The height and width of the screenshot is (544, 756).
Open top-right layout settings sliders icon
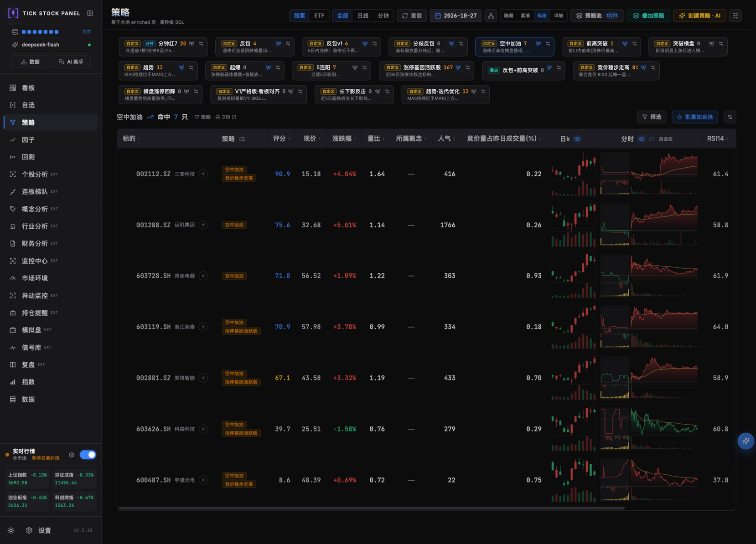[735, 15]
